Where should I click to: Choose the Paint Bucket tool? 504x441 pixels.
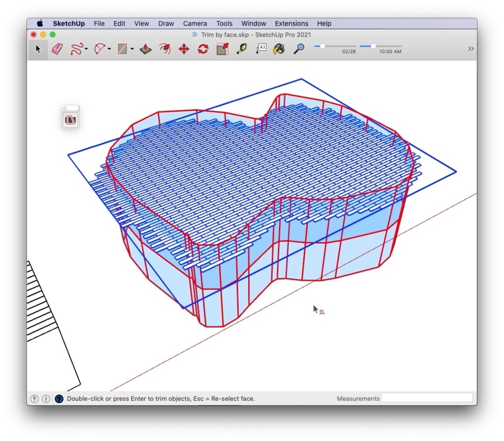279,49
